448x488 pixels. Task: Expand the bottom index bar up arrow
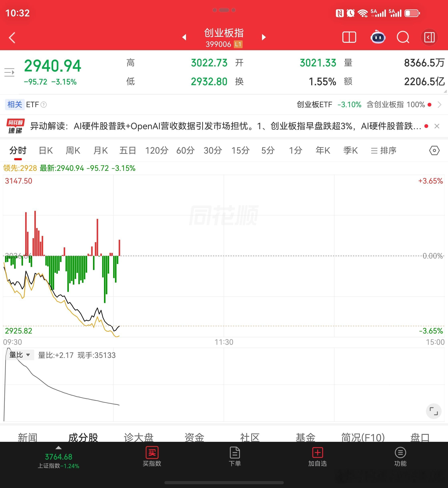[58, 448]
